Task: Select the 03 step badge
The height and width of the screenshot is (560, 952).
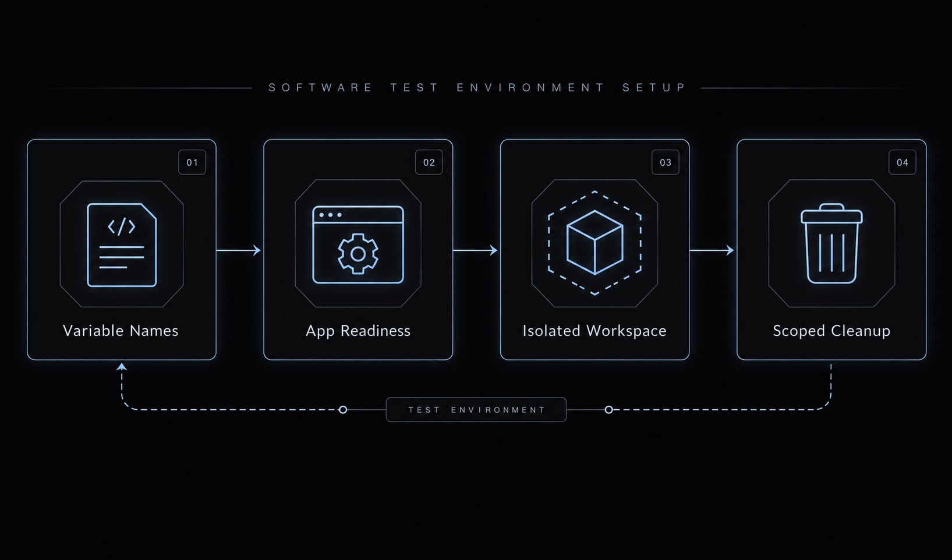Action: pyautogui.click(x=666, y=162)
